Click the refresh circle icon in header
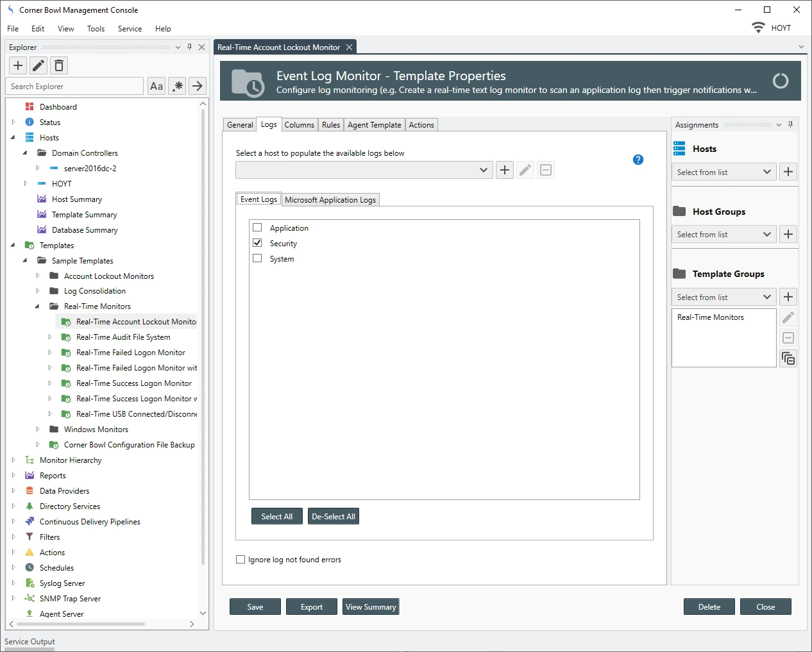 click(x=780, y=81)
